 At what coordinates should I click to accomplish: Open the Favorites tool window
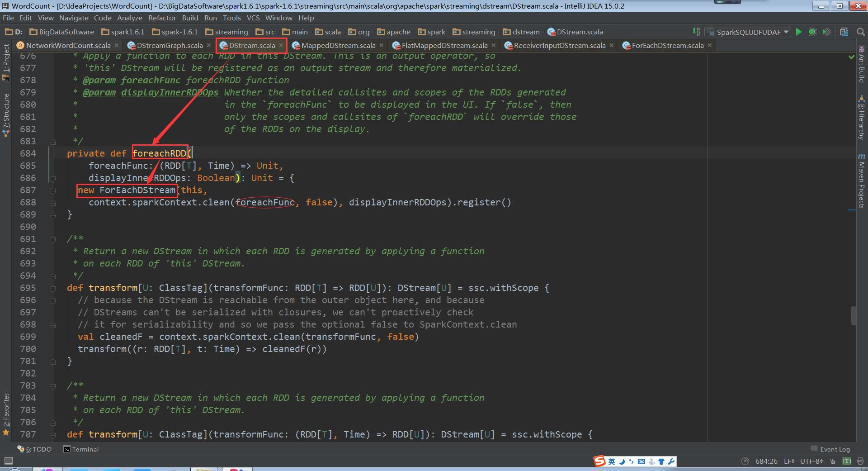(6, 414)
